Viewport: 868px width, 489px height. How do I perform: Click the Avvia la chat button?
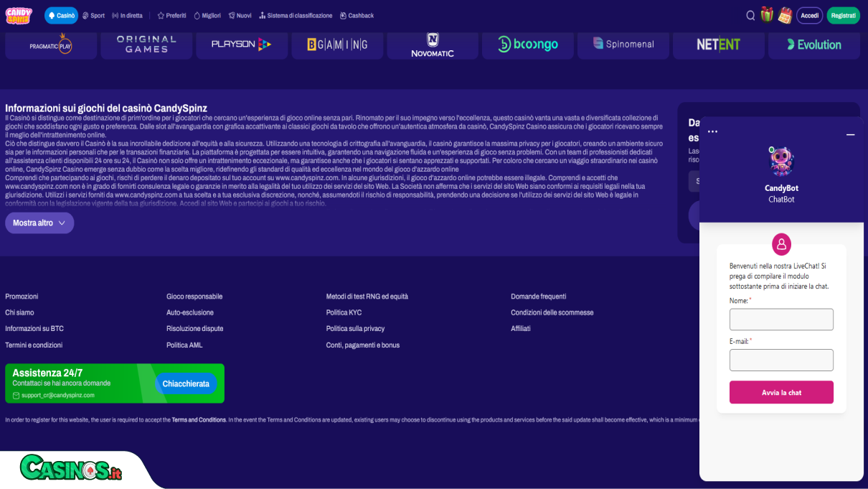coord(781,393)
